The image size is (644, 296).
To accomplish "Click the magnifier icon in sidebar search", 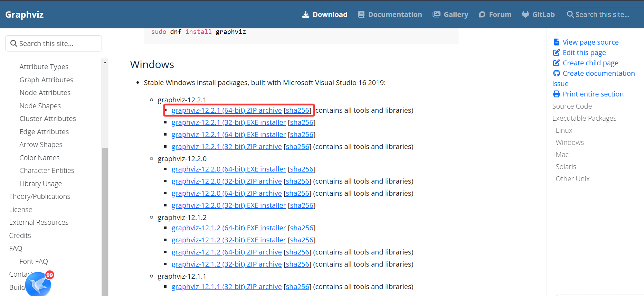I will pyautogui.click(x=14, y=44).
